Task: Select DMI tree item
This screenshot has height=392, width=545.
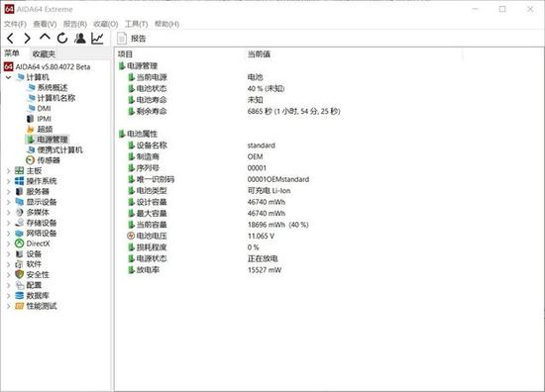Action: tap(45, 108)
